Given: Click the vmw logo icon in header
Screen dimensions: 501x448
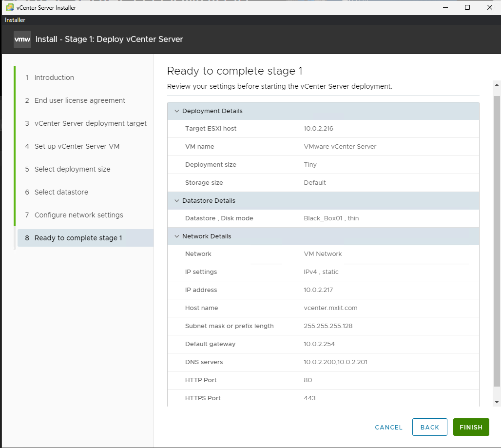Looking at the screenshot, I should (x=22, y=39).
